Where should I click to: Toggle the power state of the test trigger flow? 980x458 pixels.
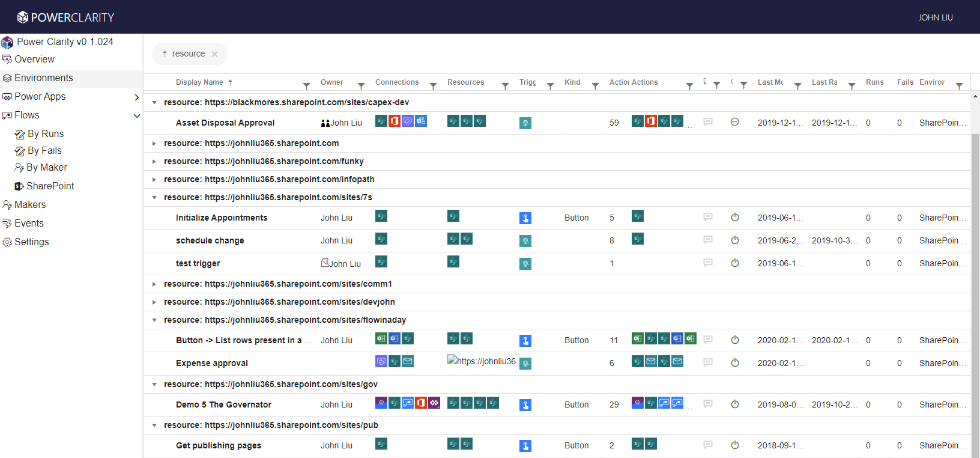coord(734,263)
